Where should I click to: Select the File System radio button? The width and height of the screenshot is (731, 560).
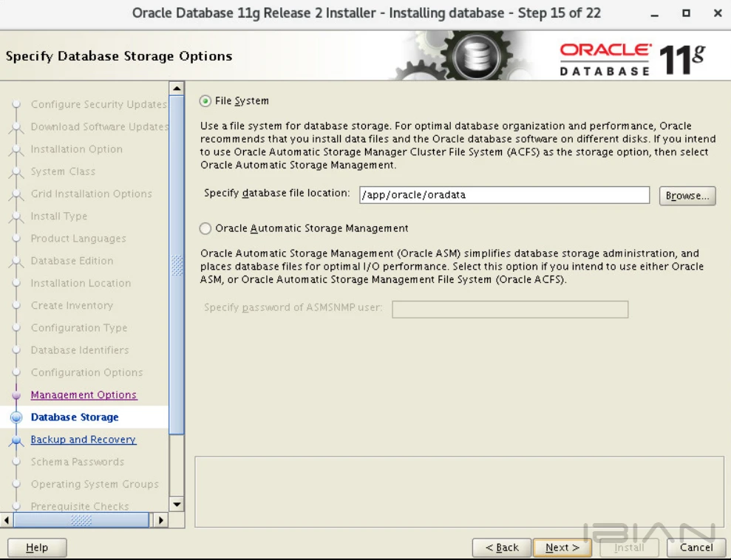205,101
